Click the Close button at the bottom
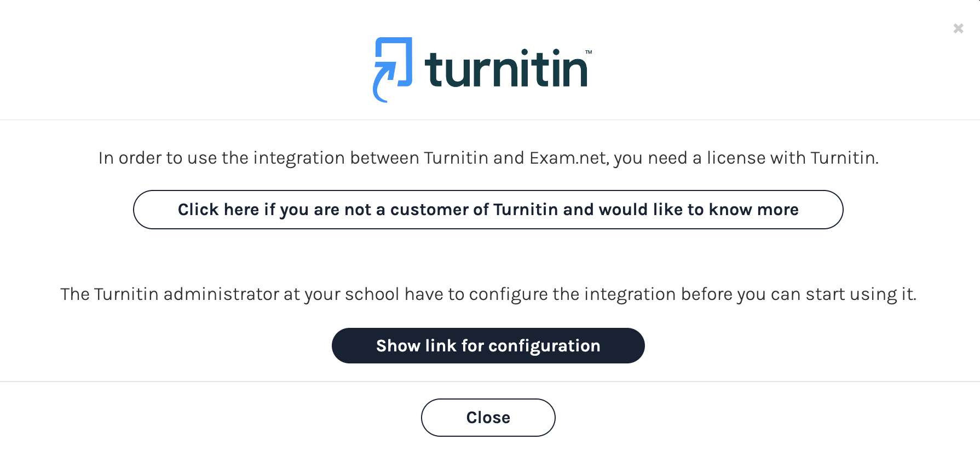The image size is (980, 451). tap(488, 418)
